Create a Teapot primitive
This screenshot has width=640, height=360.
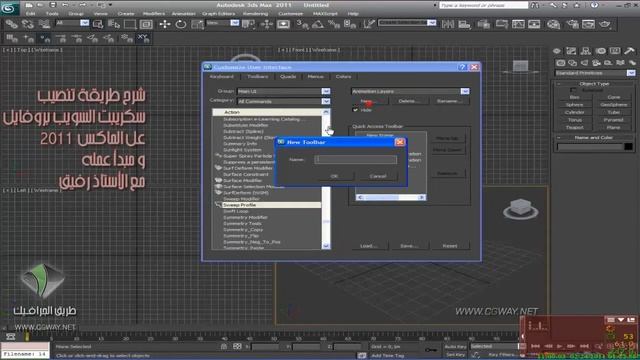(575, 127)
